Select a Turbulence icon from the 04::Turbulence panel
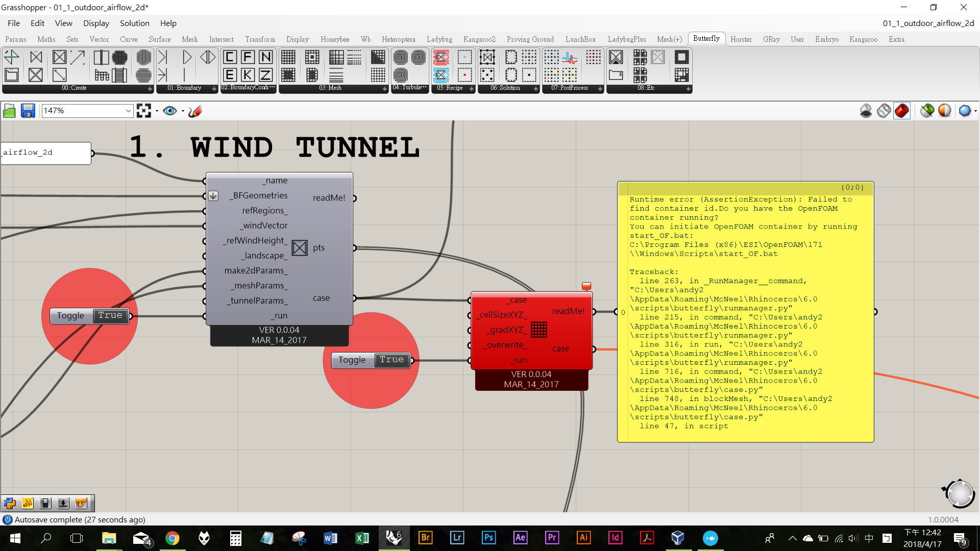 pos(401,58)
